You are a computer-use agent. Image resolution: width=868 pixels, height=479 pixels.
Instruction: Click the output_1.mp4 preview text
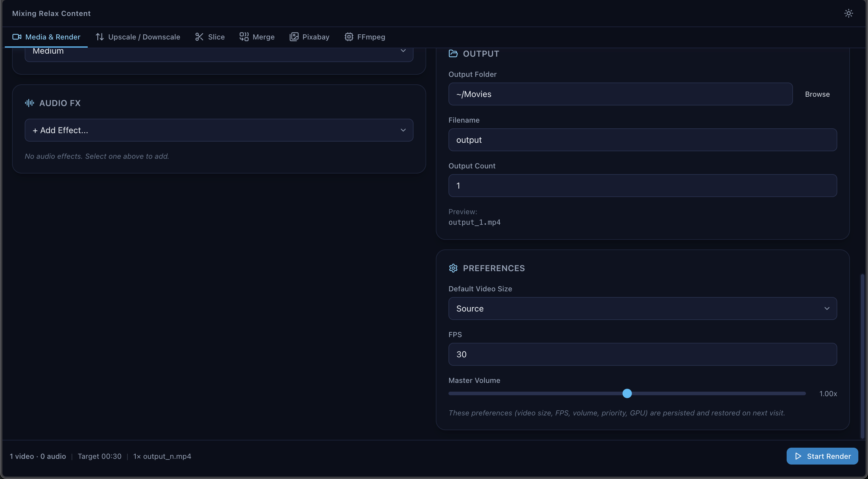(x=474, y=222)
